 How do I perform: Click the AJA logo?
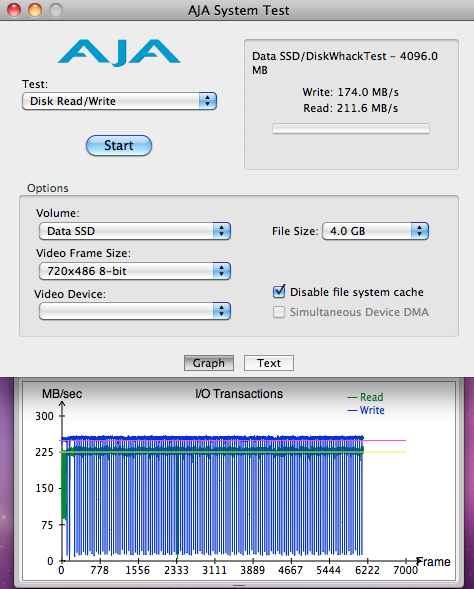tap(119, 53)
